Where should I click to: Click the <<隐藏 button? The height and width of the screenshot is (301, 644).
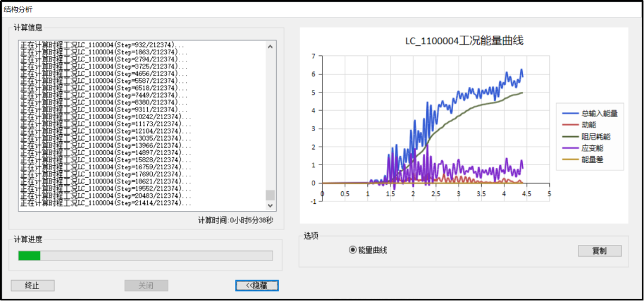(257, 286)
